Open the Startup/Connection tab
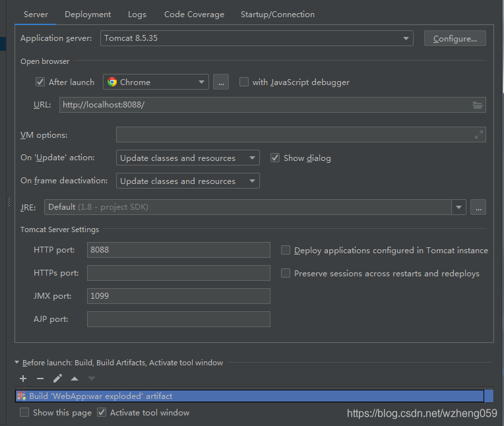 278,15
